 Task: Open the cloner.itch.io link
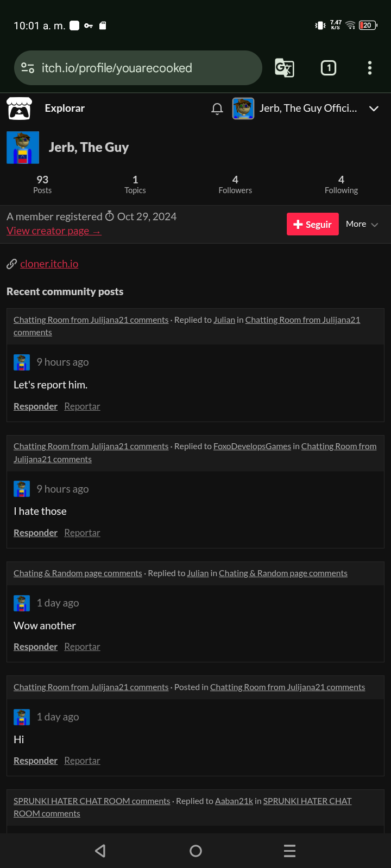(49, 264)
